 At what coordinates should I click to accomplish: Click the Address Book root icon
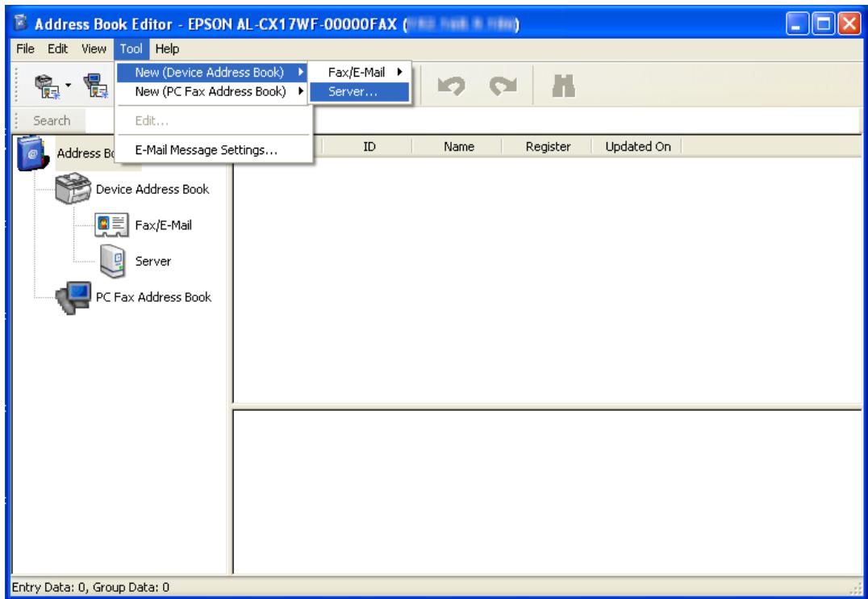tap(32, 153)
